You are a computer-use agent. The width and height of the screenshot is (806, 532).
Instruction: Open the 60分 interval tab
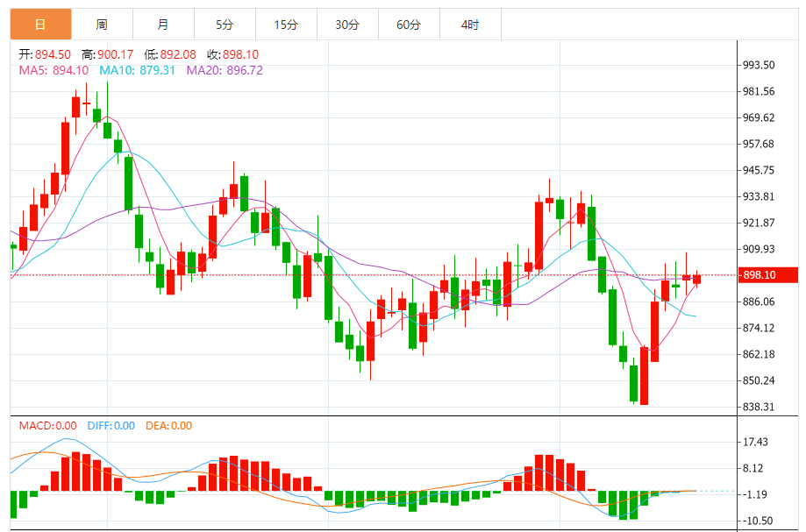pyautogui.click(x=409, y=25)
